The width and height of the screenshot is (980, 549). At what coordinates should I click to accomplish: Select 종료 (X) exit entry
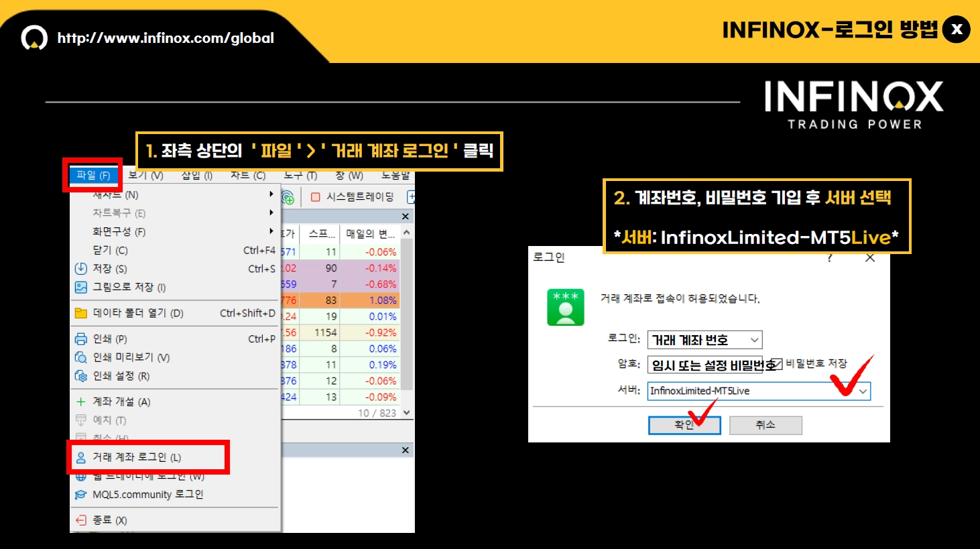(175, 520)
